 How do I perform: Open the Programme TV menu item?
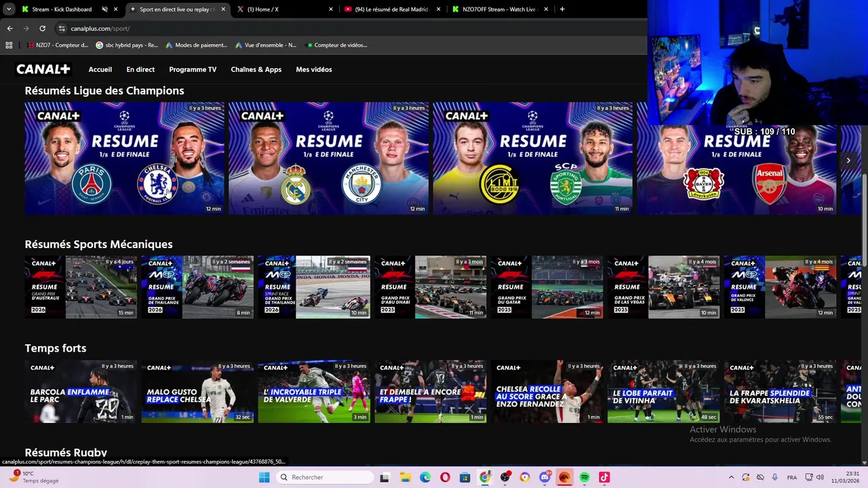tap(193, 69)
